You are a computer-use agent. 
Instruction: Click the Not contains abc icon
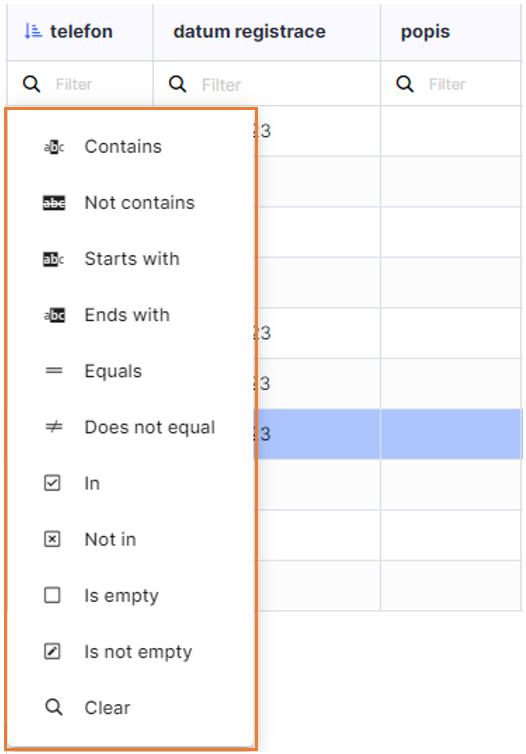click(53, 203)
